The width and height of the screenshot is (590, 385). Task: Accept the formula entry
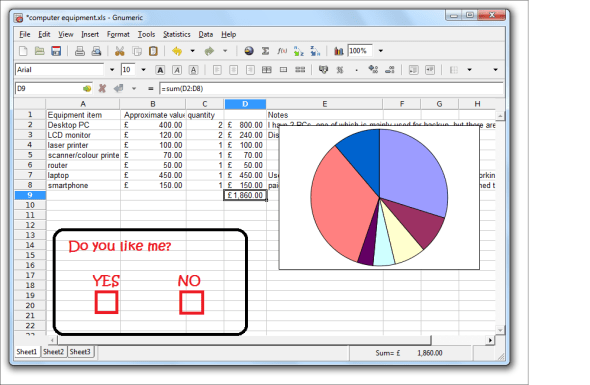click(x=119, y=88)
